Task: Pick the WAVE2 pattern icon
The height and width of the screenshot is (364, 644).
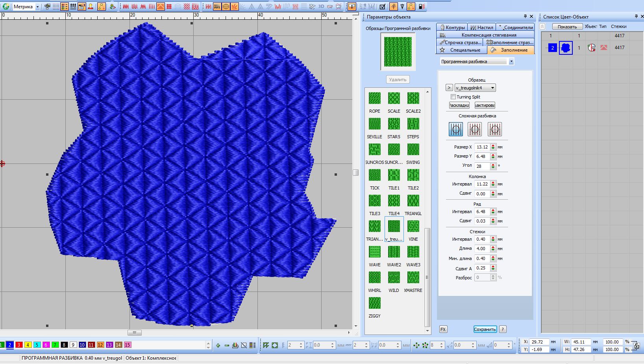Action: coord(394,252)
